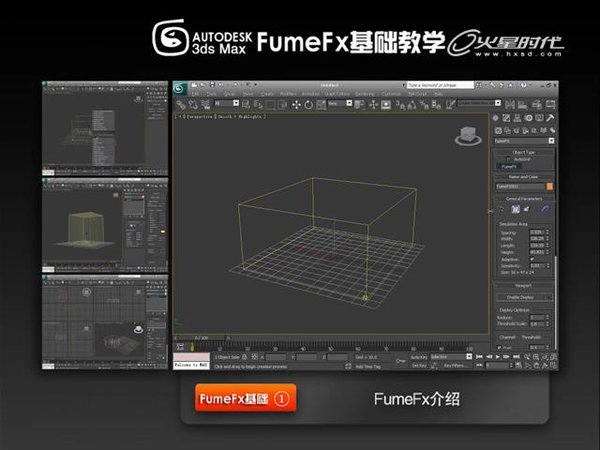600x450 pixels.
Task: Toggle the Fuel channel checkbox
Action: (x=499, y=347)
